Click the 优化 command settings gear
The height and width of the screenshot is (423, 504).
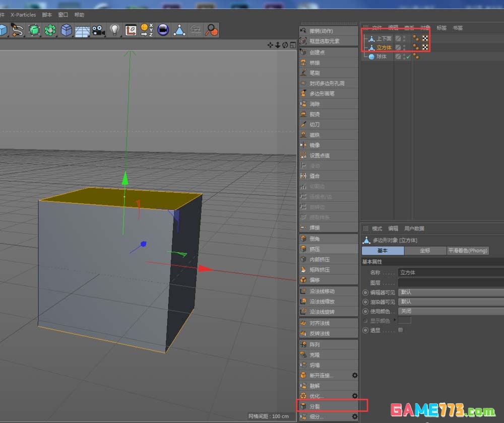[354, 395]
